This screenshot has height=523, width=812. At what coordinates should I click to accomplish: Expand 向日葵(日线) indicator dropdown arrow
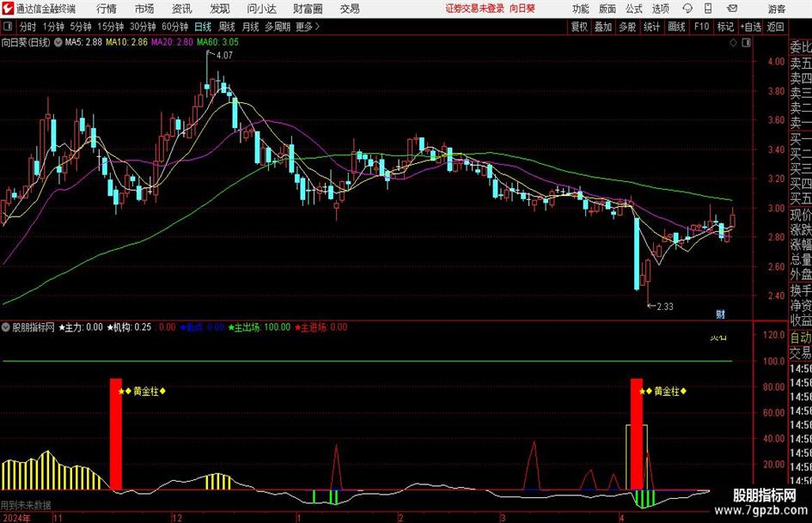[x=58, y=42]
